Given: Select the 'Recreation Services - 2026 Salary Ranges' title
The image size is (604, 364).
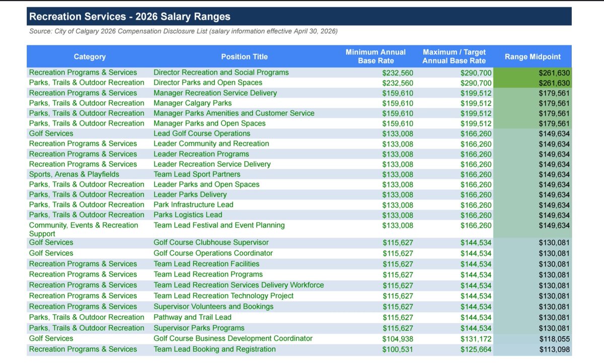Looking at the screenshot, I should pyautogui.click(x=130, y=17).
